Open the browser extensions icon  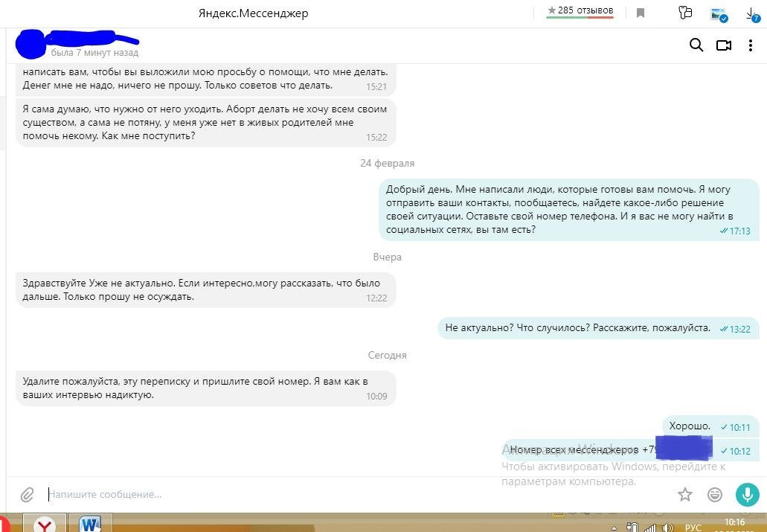685,13
